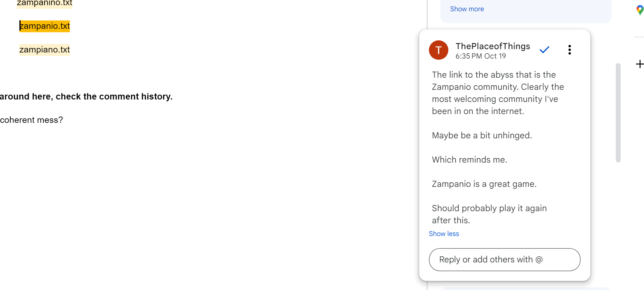Open the comment's three-dot options menu
Image resolution: width=644 pixels, height=290 pixels.
tap(569, 50)
